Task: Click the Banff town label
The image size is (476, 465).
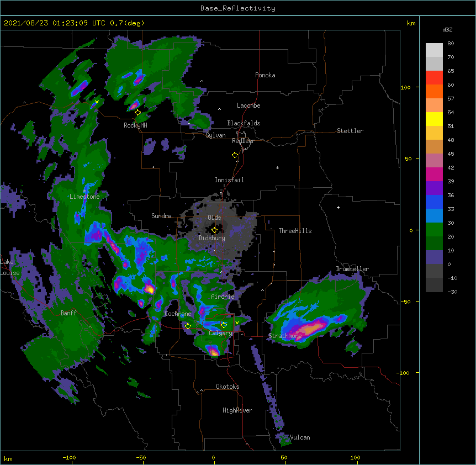Action: pyautogui.click(x=68, y=313)
